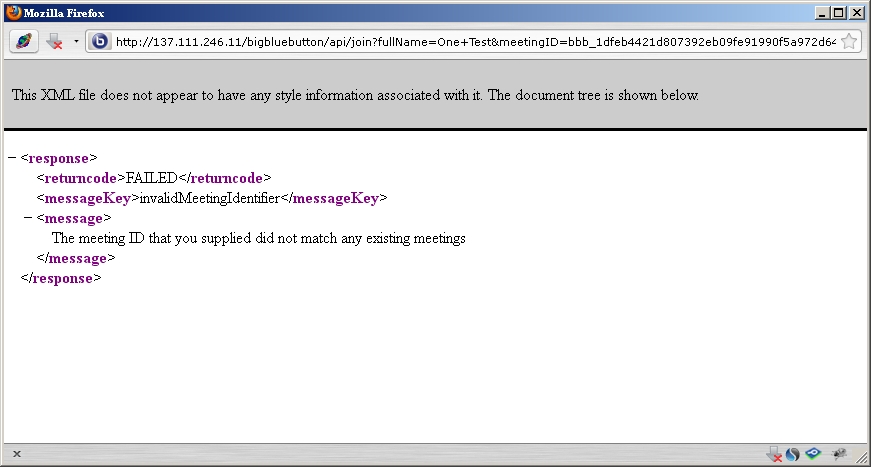Click the bookmark star in the address bar

[848, 42]
